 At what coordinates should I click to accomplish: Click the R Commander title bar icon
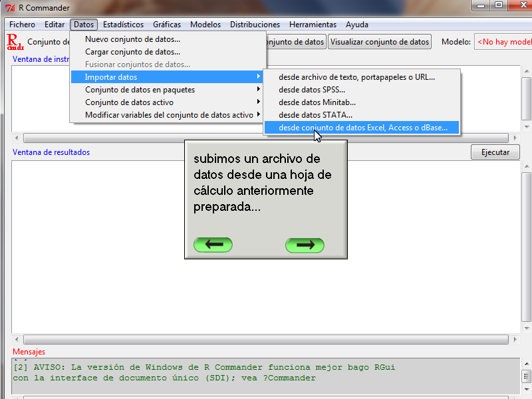click(x=10, y=8)
